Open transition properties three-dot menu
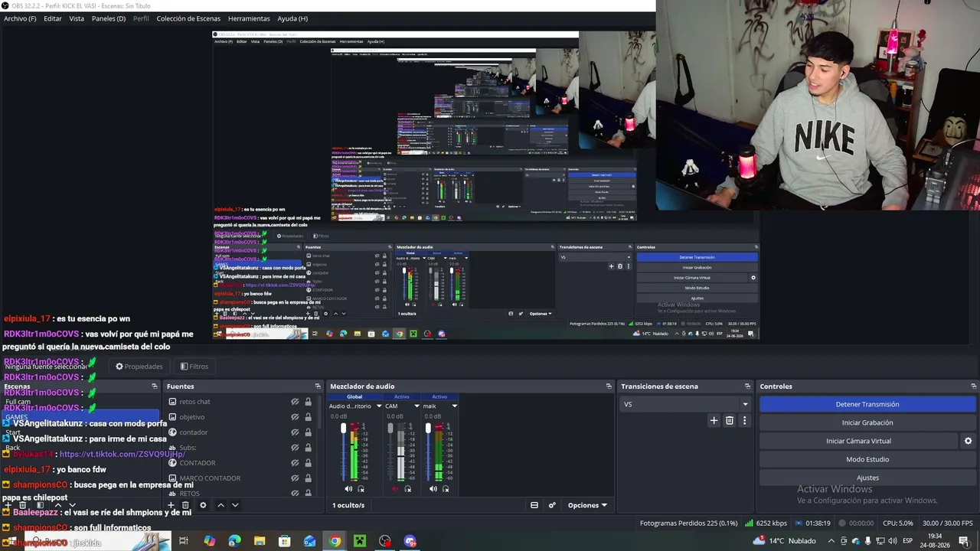Image resolution: width=980 pixels, height=551 pixels. click(744, 420)
